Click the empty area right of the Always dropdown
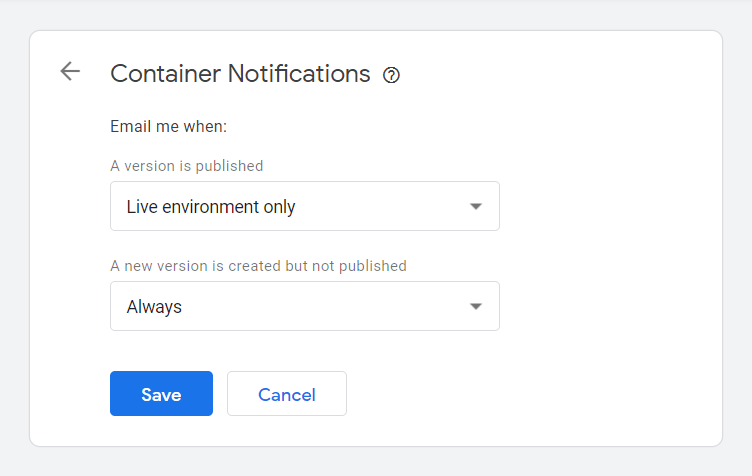The width and height of the screenshot is (752, 476). click(x=609, y=306)
